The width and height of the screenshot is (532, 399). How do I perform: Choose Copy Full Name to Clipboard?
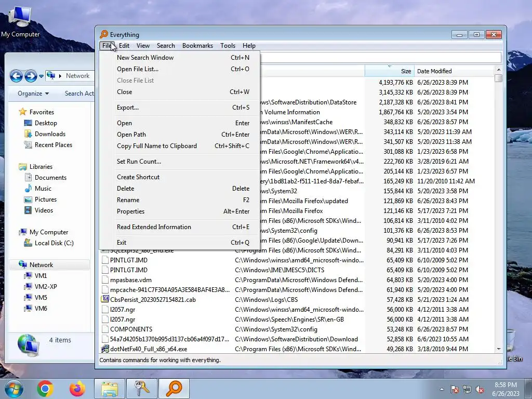(x=180, y=146)
